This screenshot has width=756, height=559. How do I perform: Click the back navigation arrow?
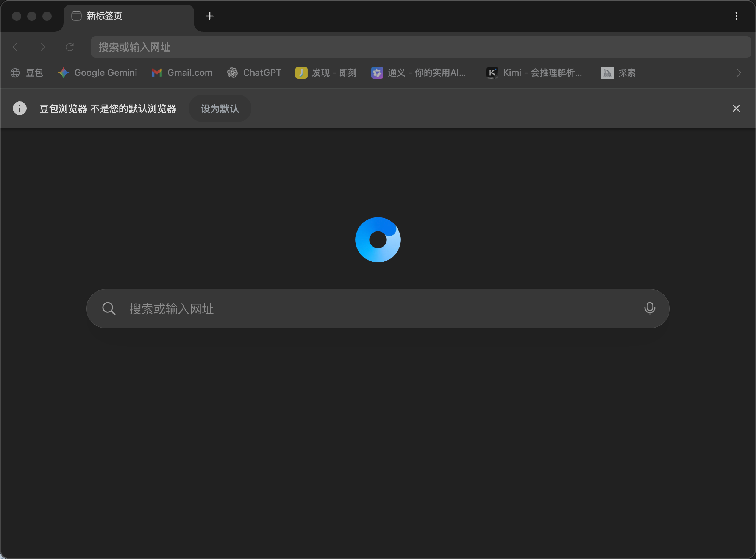tap(16, 47)
